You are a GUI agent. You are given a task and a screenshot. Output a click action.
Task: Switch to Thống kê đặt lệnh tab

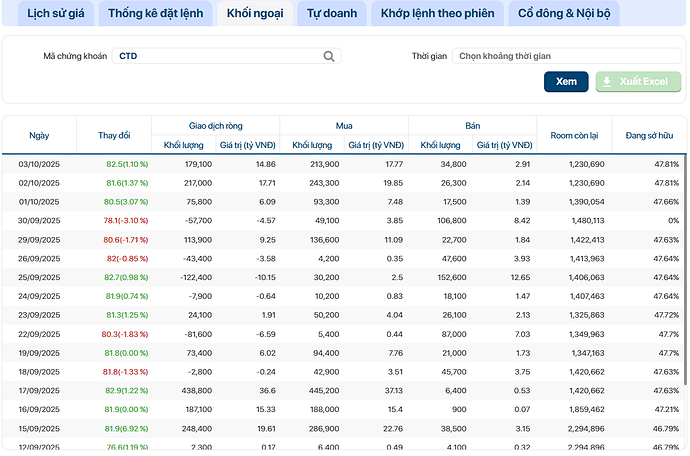(154, 14)
